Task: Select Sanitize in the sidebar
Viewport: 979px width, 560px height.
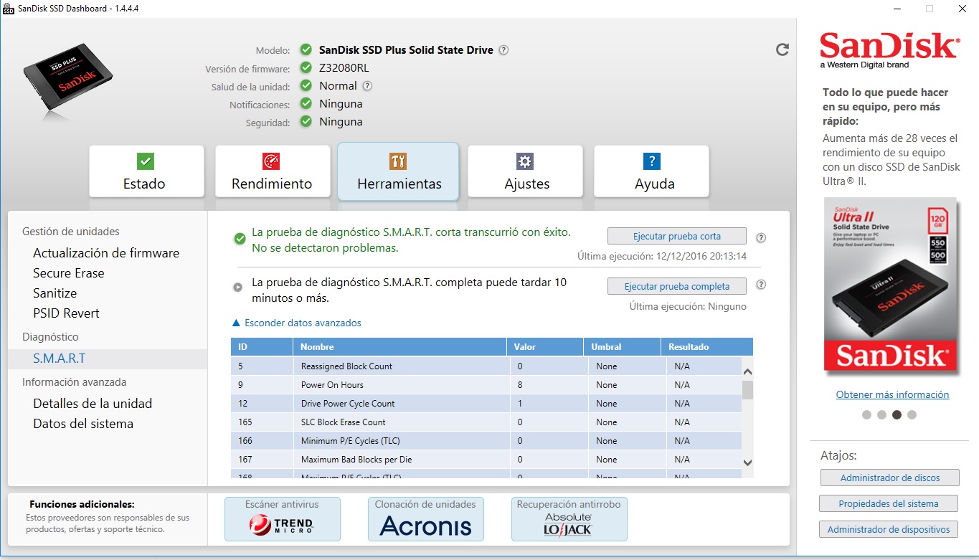Action: click(x=55, y=293)
